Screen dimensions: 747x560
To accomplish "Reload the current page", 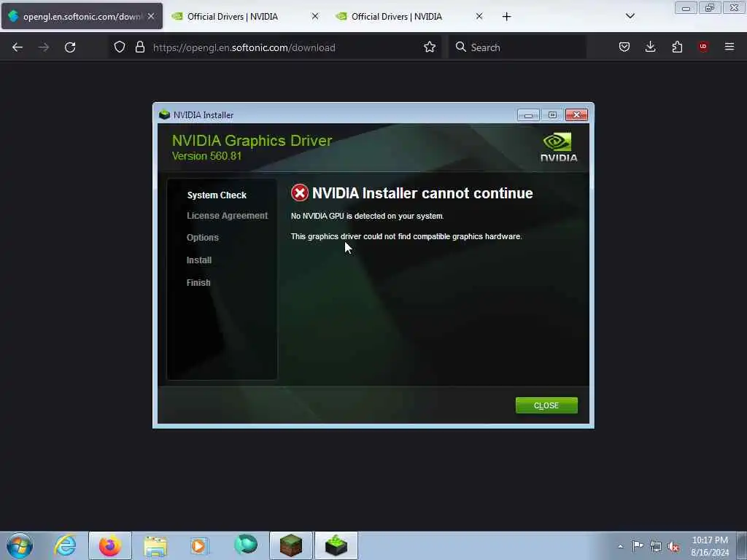I will point(70,47).
